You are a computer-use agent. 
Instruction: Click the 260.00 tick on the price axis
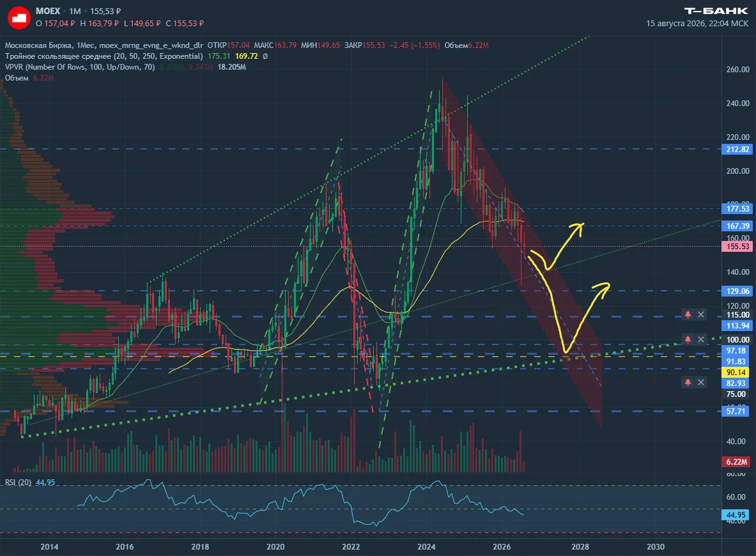click(x=737, y=70)
